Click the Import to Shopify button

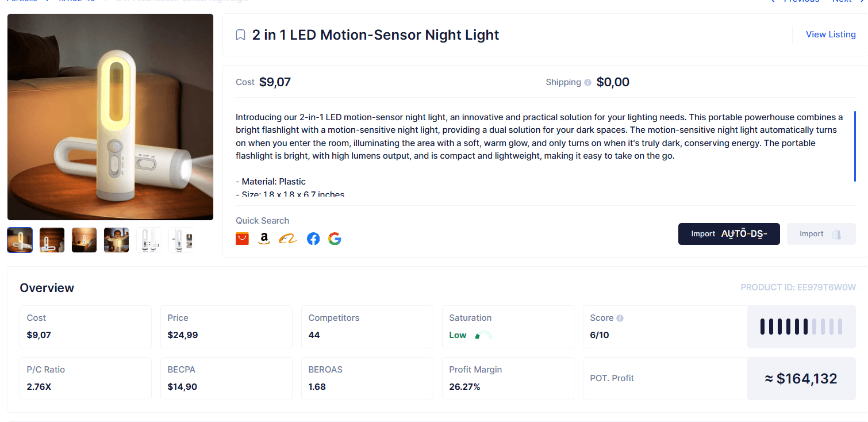click(821, 234)
